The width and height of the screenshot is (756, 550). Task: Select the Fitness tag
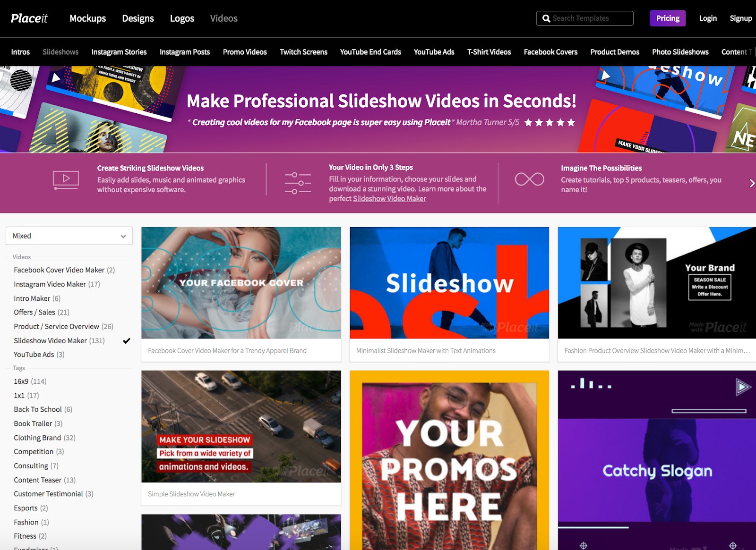click(x=30, y=536)
